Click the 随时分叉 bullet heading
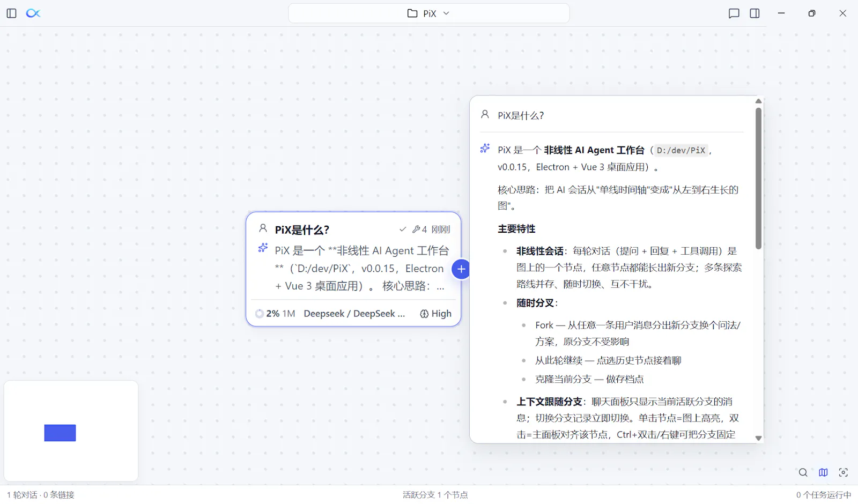 535,303
